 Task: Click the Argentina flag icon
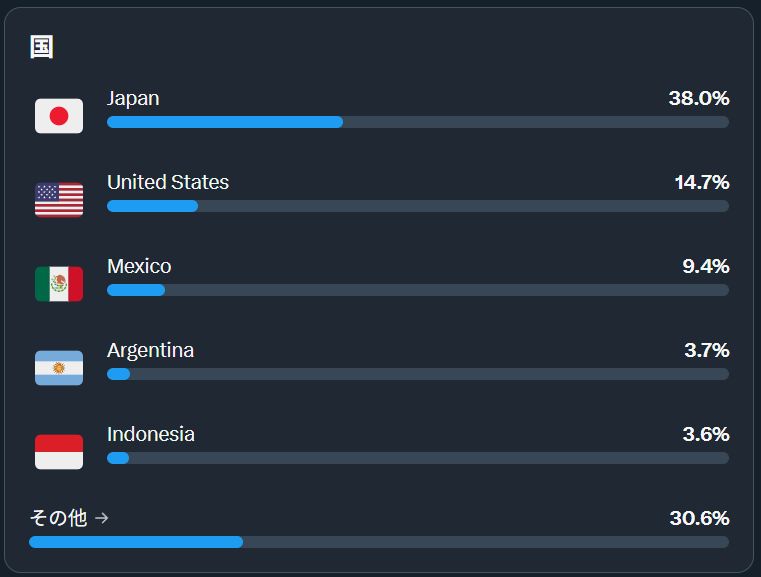[59, 368]
